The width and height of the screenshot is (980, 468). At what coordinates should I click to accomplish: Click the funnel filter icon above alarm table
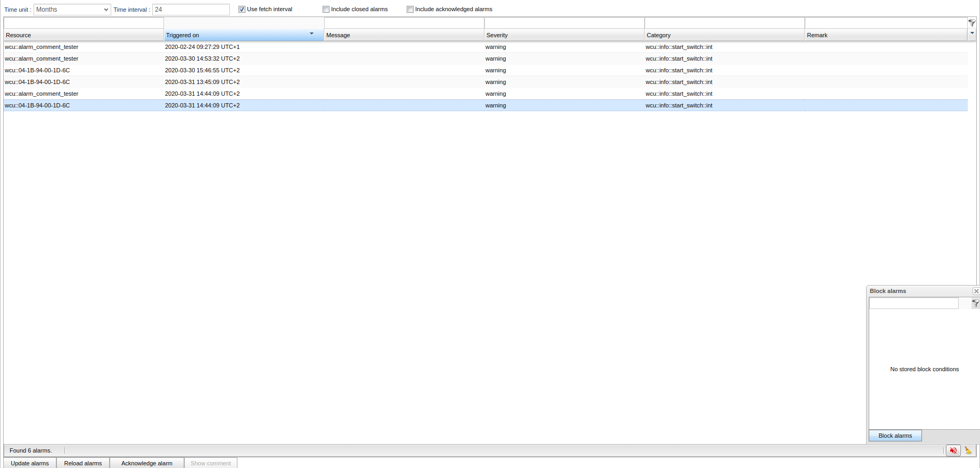(971, 23)
